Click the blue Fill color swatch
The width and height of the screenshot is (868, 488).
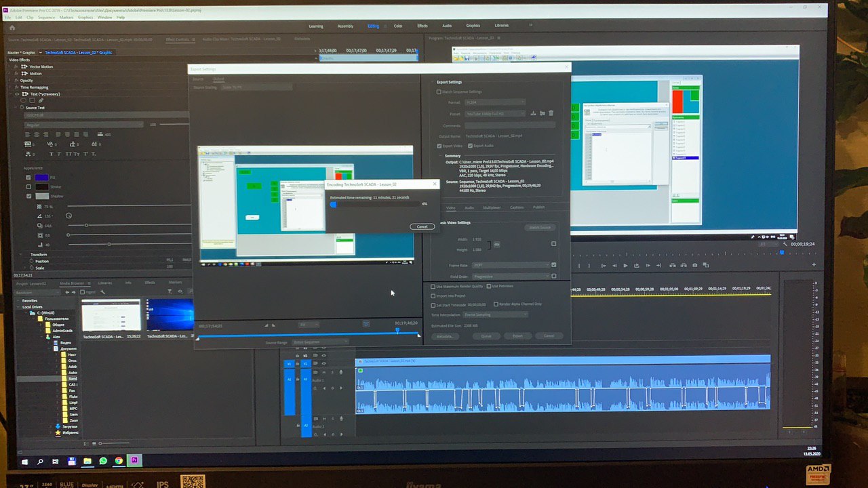[41, 178]
